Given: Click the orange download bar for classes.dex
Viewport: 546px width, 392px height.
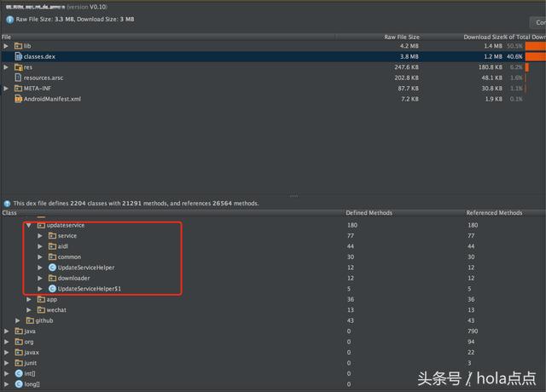Looking at the screenshot, I should tap(536, 57).
